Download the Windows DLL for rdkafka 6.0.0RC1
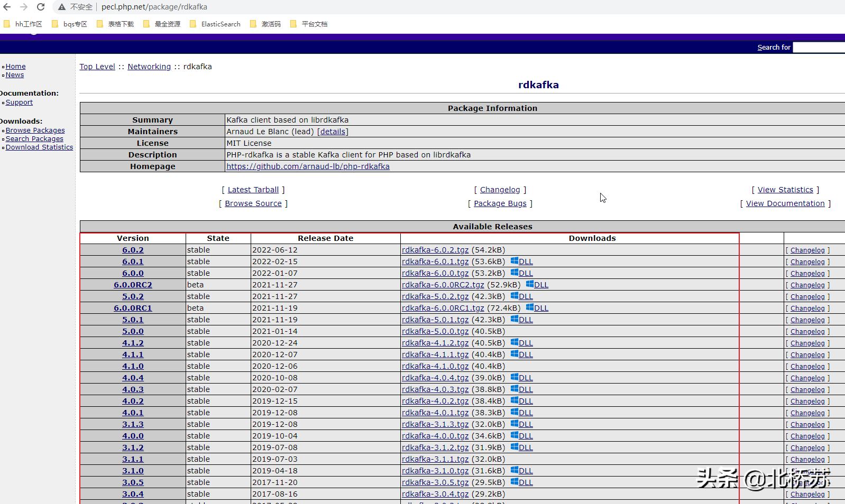Viewport: 845px width, 504px height. point(537,308)
